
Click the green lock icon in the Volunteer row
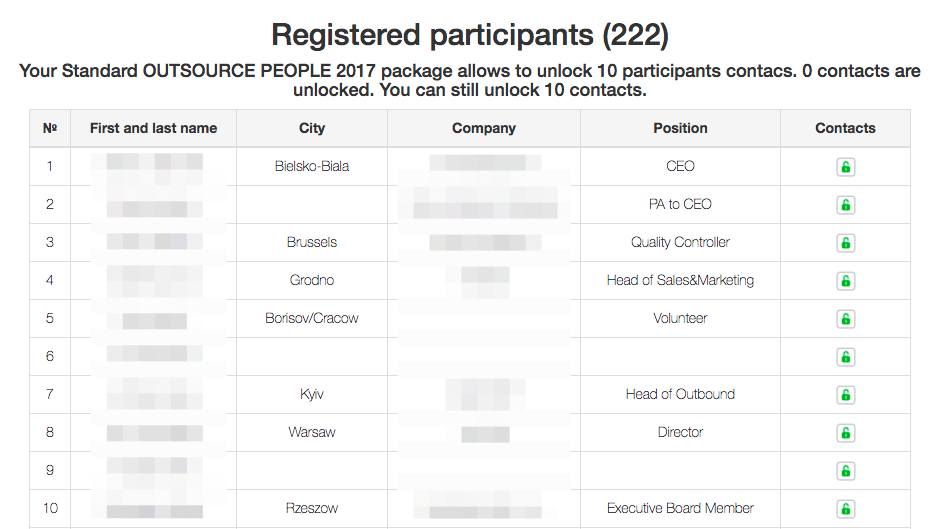pyautogui.click(x=845, y=319)
